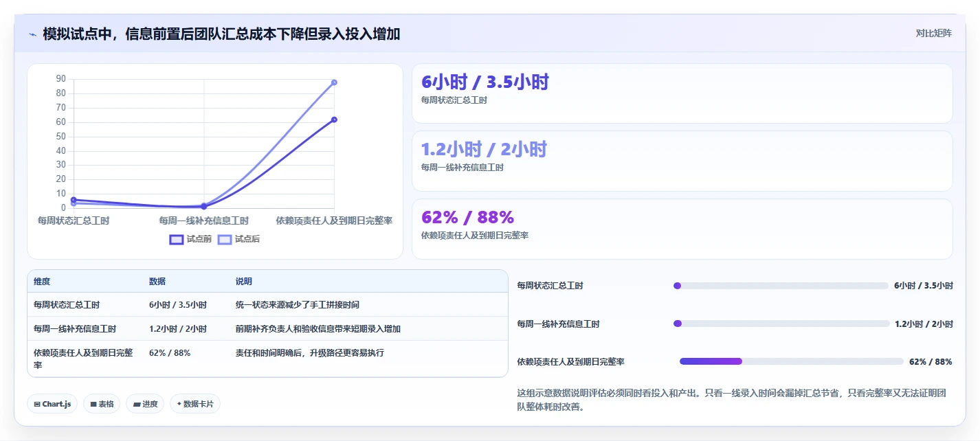Select the Chart.js tag chip

coord(52,404)
